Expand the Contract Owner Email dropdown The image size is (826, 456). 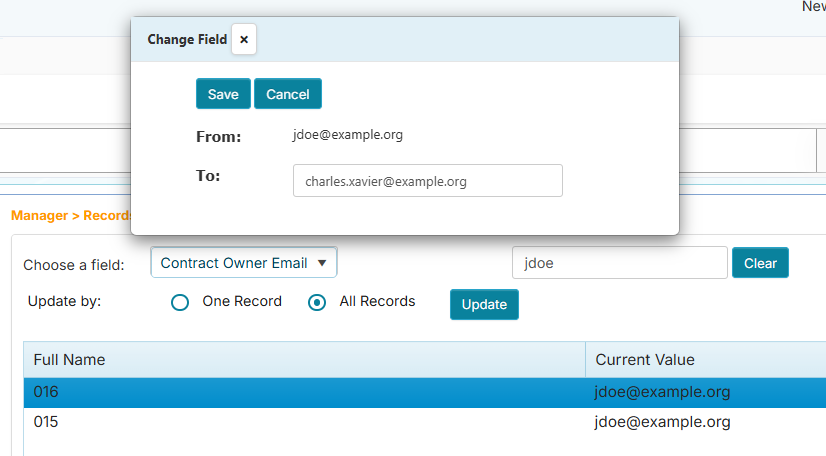coord(244,263)
